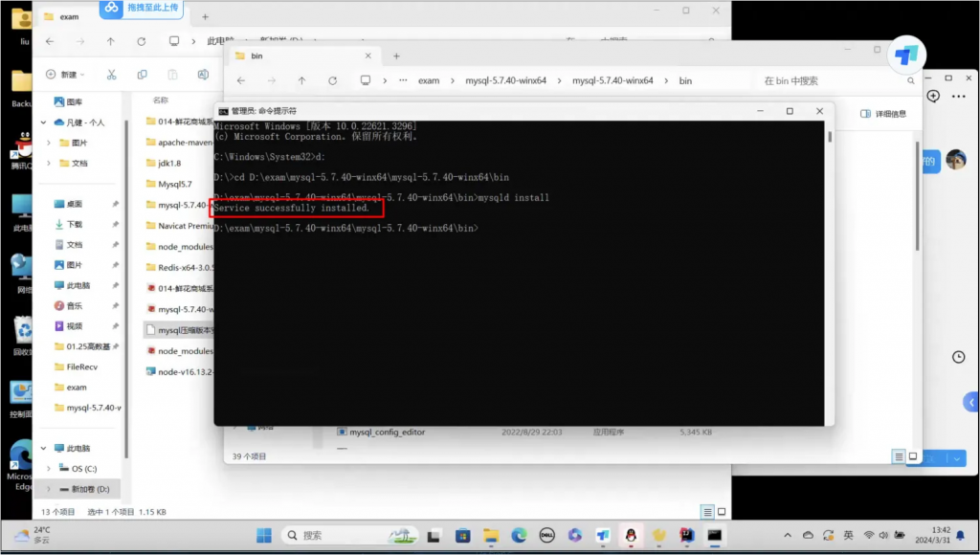Open the 新建 dropdown menu
Viewport: 980px width, 555px height.
65,75
